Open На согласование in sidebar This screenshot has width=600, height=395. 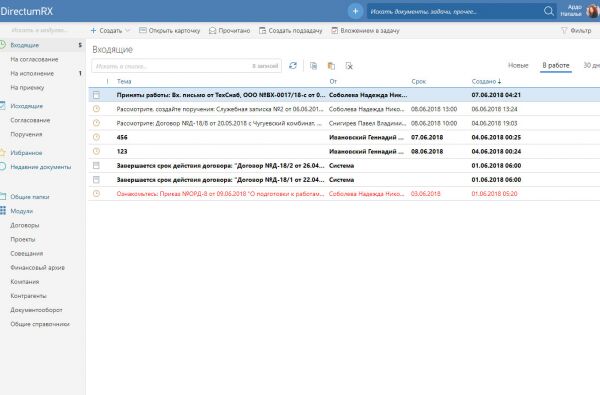[34, 59]
